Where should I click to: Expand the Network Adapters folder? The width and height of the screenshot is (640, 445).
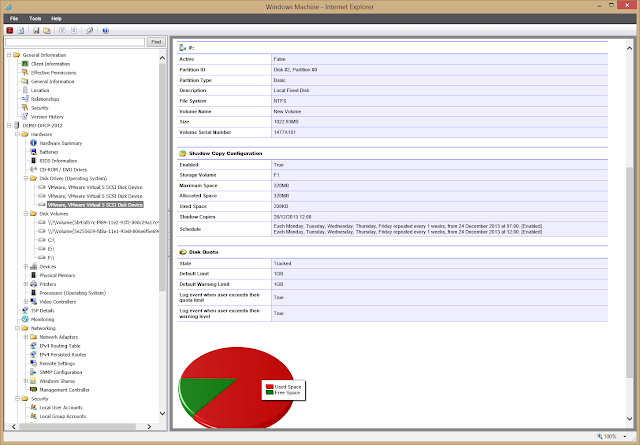click(26, 337)
